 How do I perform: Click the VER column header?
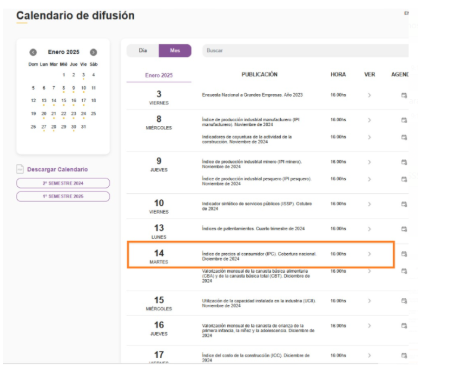click(x=369, y=74)
